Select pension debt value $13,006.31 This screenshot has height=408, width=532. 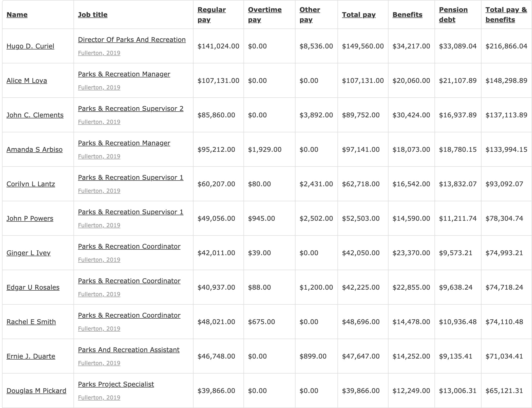[458, 391]
